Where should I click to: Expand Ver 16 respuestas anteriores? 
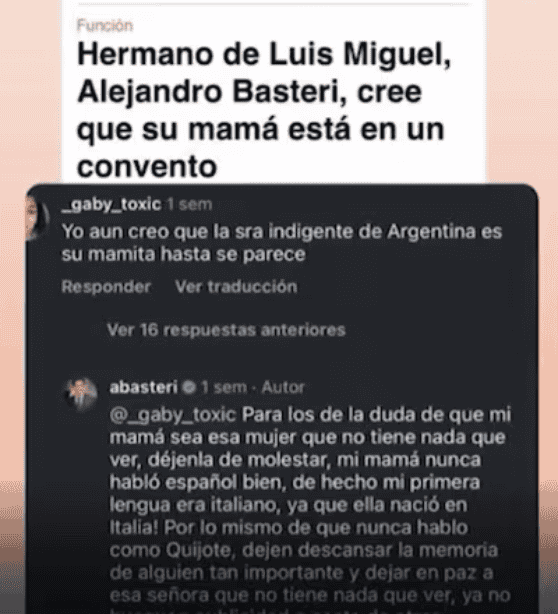[226, 330]
